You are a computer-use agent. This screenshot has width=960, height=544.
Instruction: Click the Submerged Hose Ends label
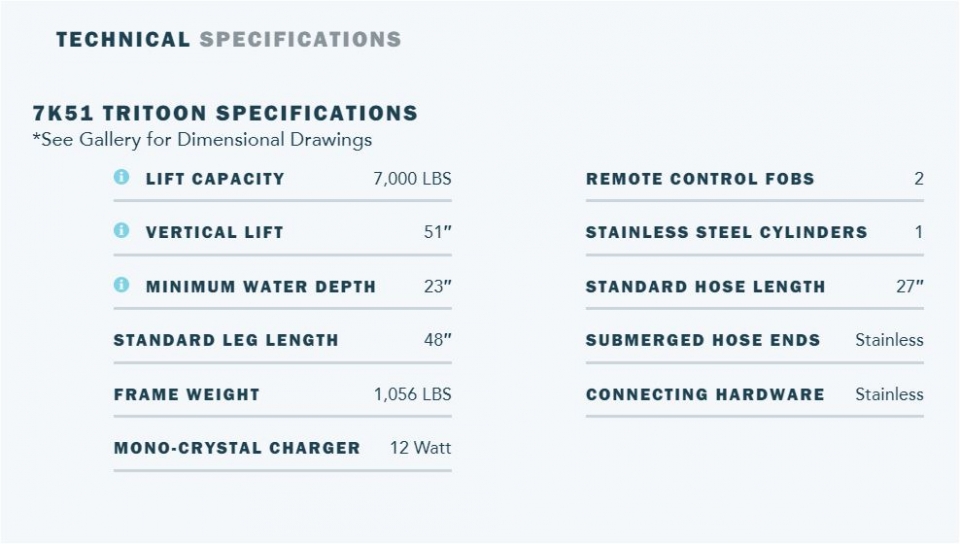(x=703, y=340)
